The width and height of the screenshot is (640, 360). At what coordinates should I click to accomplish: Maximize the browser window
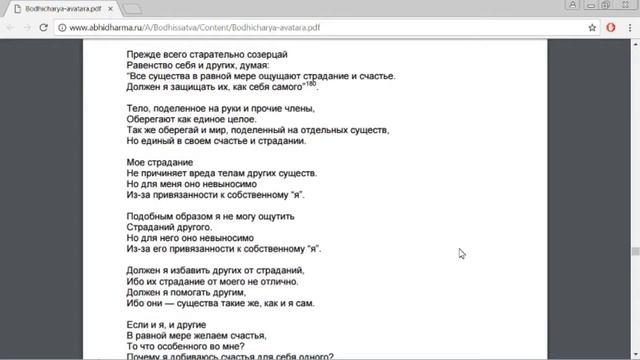coord(606,5)
